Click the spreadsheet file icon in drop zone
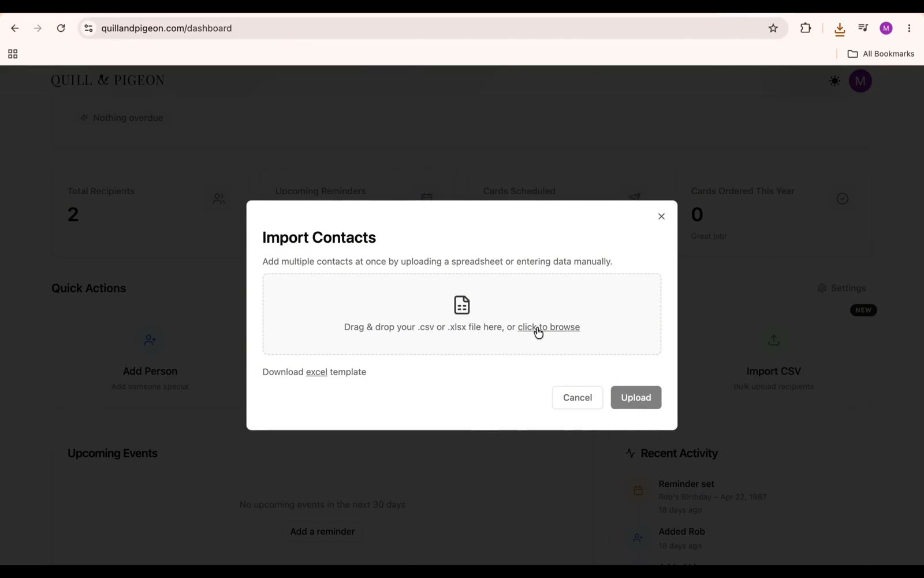The width and height of the screenshot is (924, 578). pyautogui.click(x=462, y=305)
